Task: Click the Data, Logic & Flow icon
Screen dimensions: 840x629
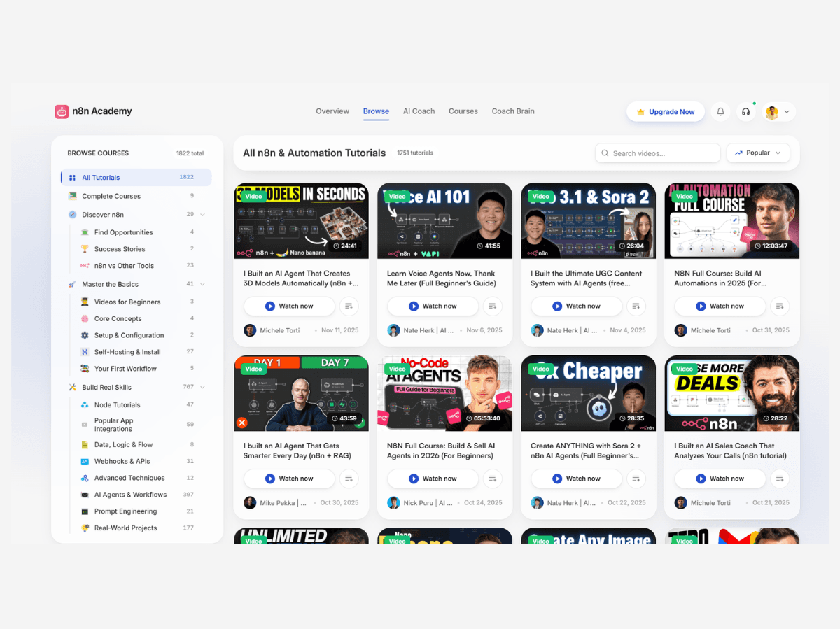Action: pyautogui.click(x=85, y=444)
